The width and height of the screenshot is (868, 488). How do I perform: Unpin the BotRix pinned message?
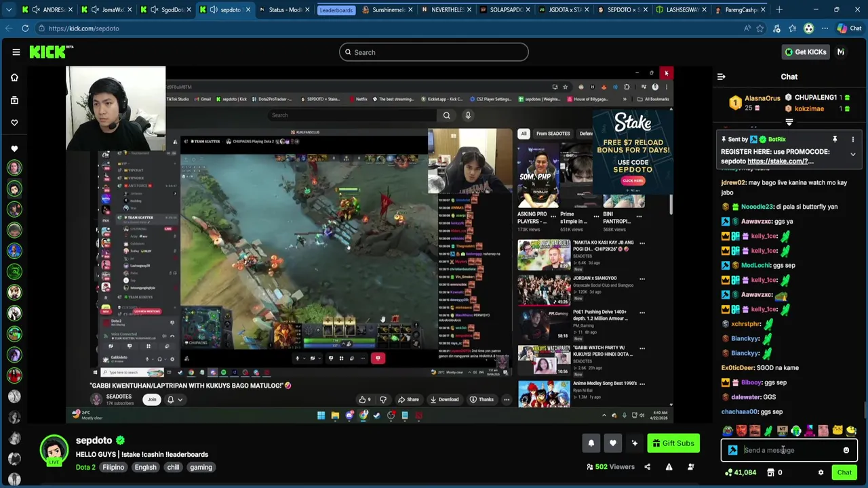point(835,139)
